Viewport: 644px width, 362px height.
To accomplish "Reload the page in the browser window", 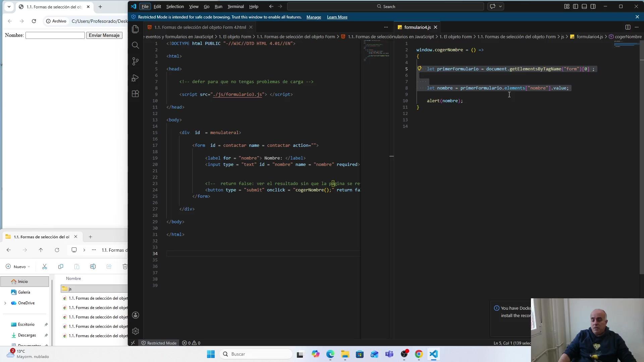I will click(x=34, y=21).
